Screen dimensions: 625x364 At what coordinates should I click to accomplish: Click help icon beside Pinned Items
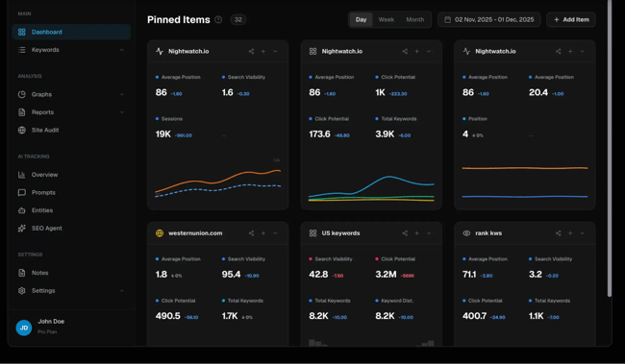pos(218,19)
